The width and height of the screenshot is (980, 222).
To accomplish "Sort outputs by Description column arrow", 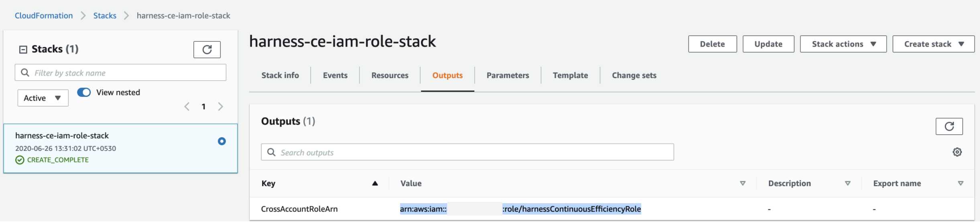I will 848,183.
